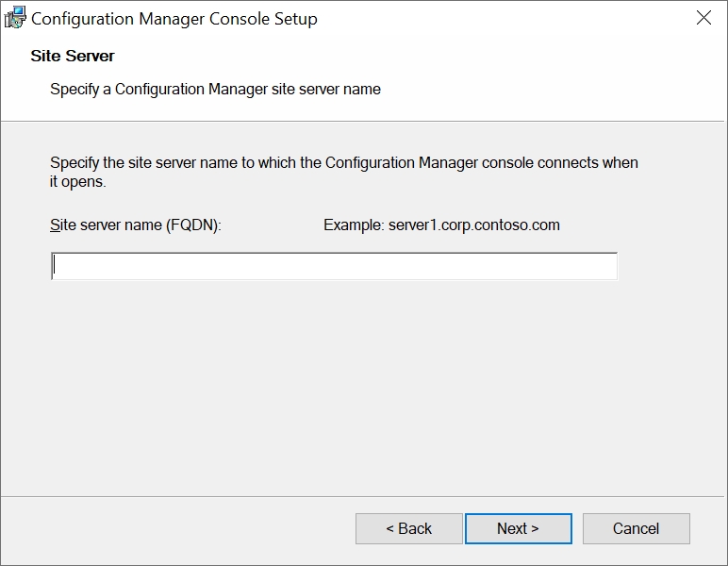The height and width of the screenshot is (566, 728).
Task: Close the Configuration Manager Console Setup window
Action: pos(703,18)
